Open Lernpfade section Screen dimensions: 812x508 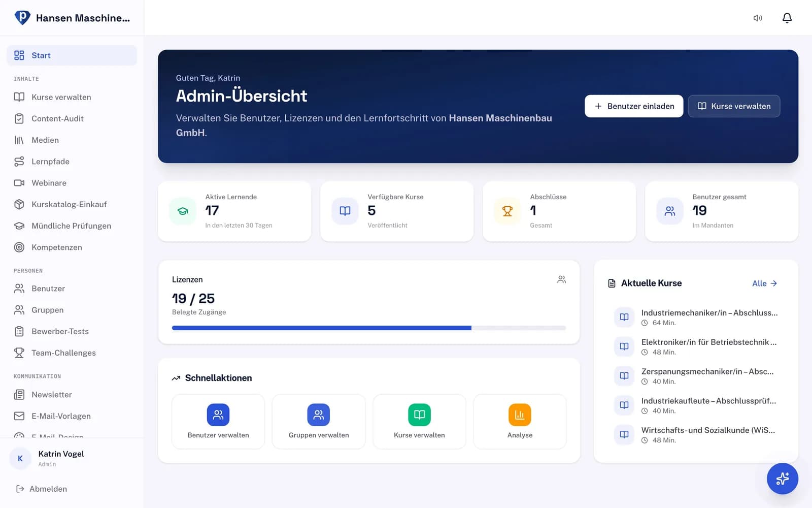click(x=72, y=162)
